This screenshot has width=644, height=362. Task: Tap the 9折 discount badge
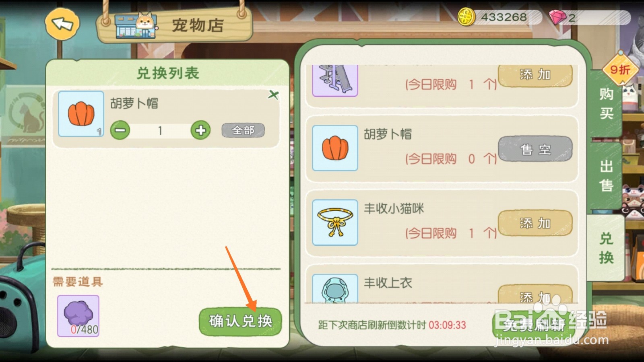620,70
